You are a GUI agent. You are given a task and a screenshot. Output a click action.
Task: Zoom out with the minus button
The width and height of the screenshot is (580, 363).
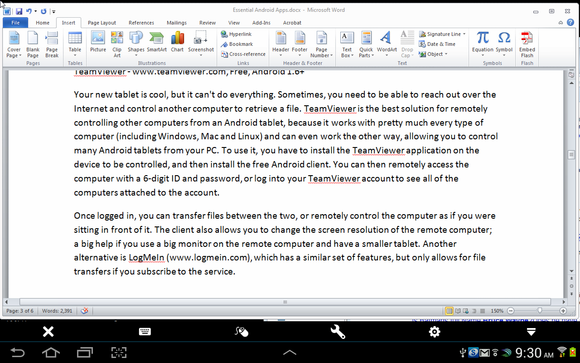click(x=510, y=311)
